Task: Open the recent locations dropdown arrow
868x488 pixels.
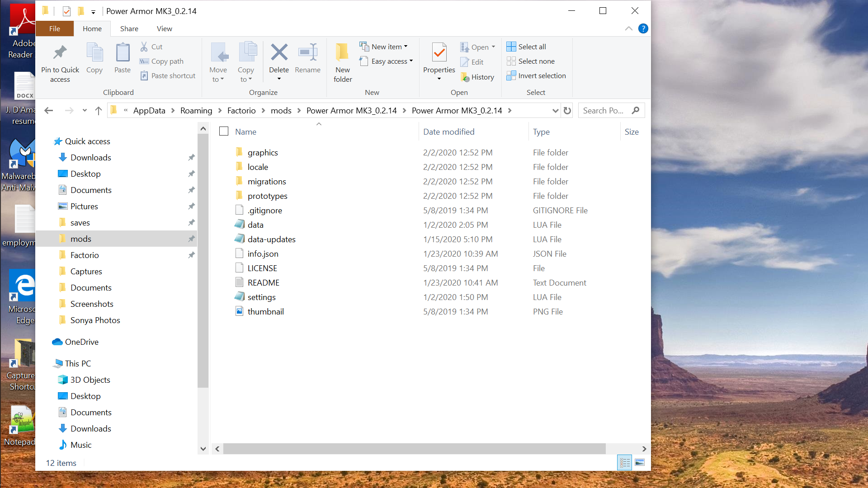Action: pos(85,110)
